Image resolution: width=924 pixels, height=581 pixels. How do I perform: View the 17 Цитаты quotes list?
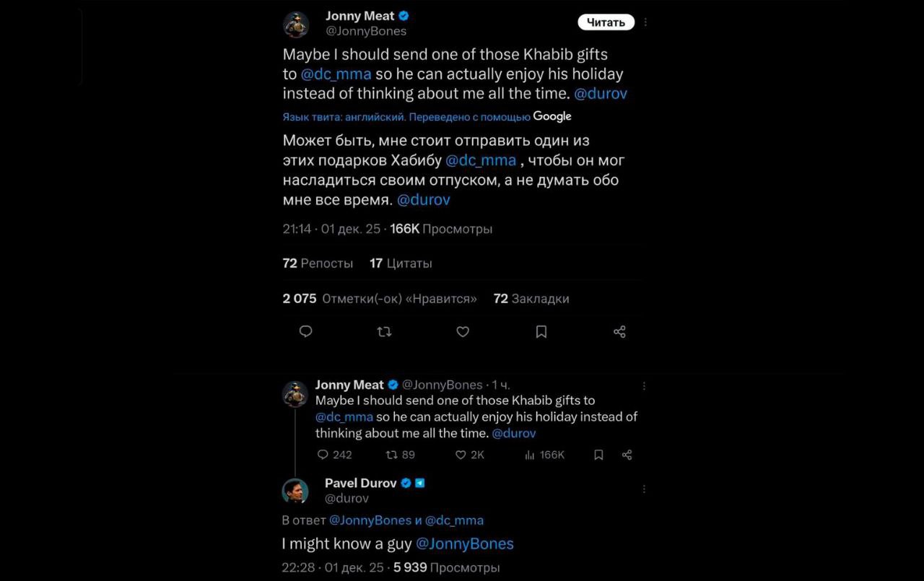point(401,263)
